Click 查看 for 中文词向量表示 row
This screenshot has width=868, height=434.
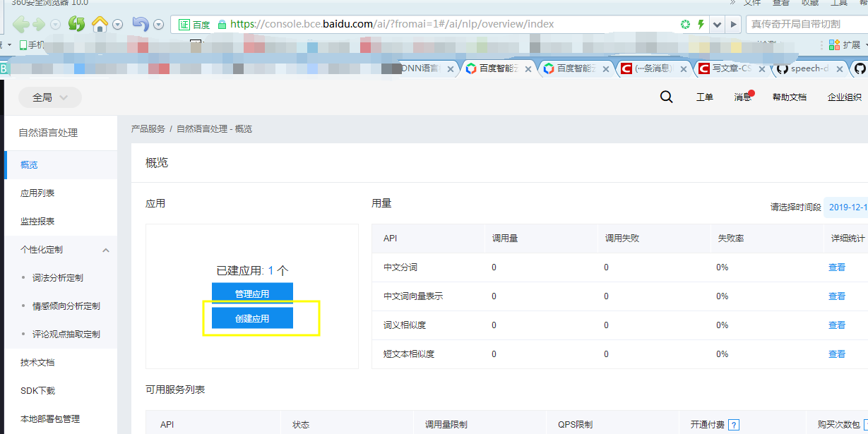837,296
